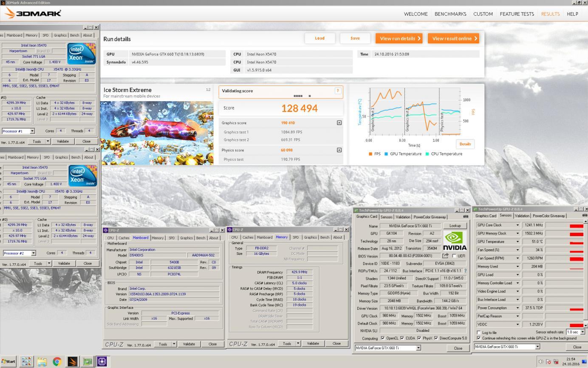Viewport: 588px width, 368px height.
Task: Click the CPU-Z taskbar icon
Action: pos(102,362)
